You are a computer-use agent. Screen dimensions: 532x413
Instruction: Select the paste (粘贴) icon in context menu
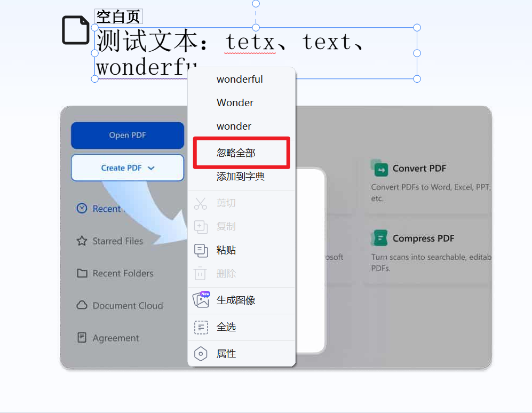201,250
